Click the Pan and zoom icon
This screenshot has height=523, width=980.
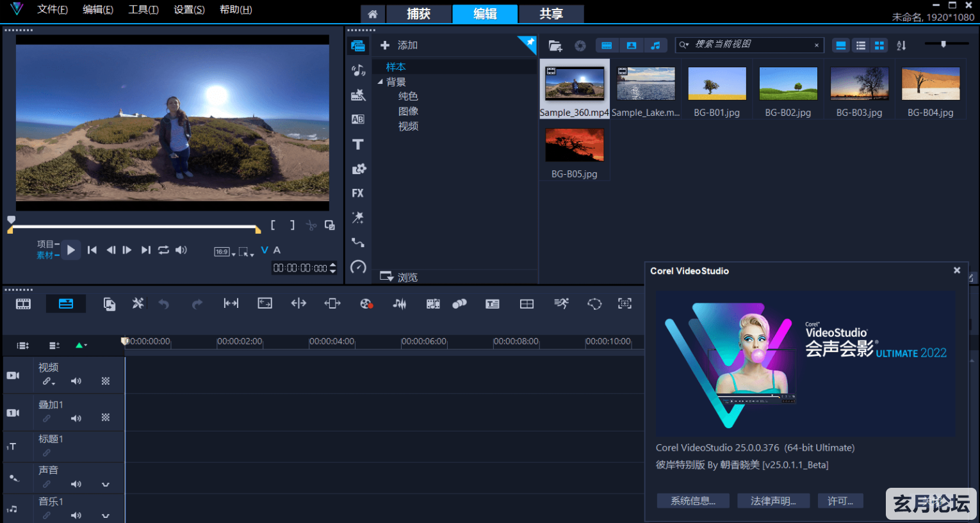[x=625, y=303]
